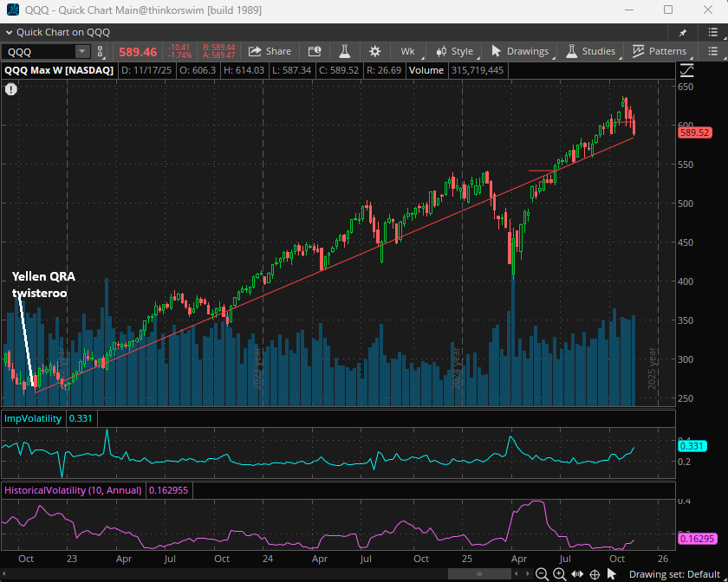Viewport: 728px width, 582px height.
Task: Click the crosshair target icon
Action: (595, 574)
